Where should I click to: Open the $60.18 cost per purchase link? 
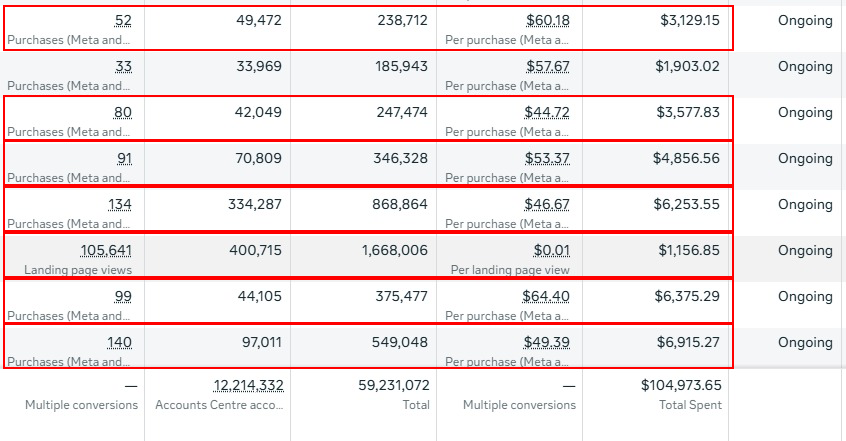[548, 21]
